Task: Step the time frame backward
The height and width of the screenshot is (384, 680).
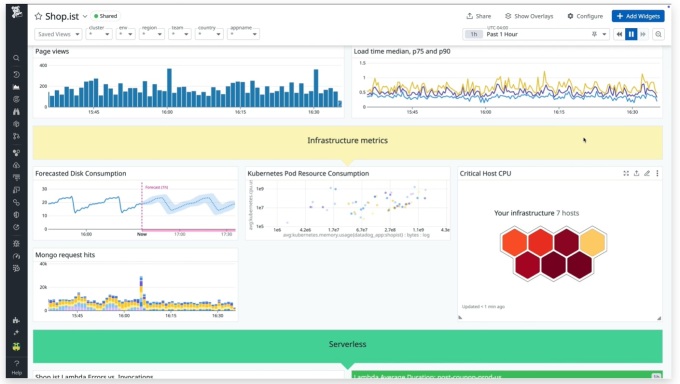Action: pyautogui.click(x=619, y=34)
